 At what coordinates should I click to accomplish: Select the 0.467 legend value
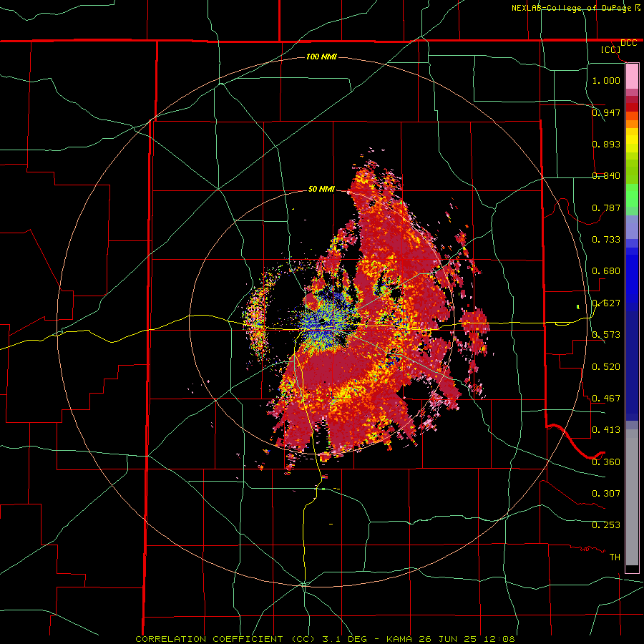pyautogui.click(x=606, y=398)
